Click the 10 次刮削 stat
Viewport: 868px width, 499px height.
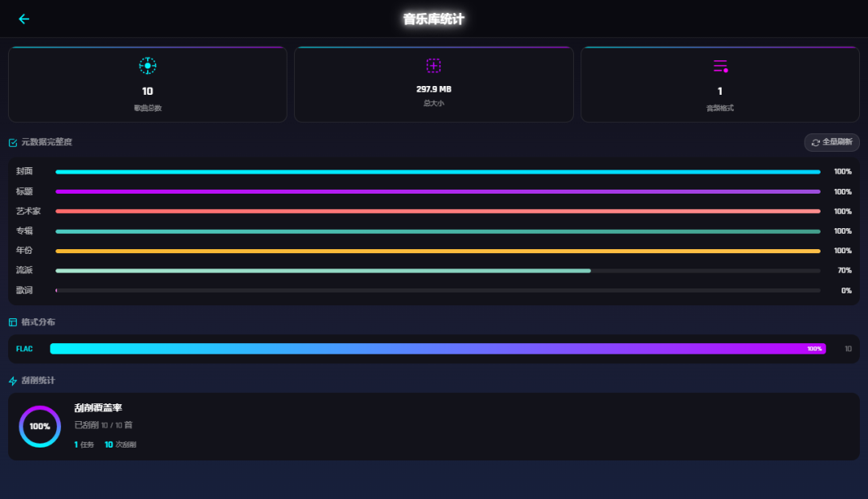120,445
